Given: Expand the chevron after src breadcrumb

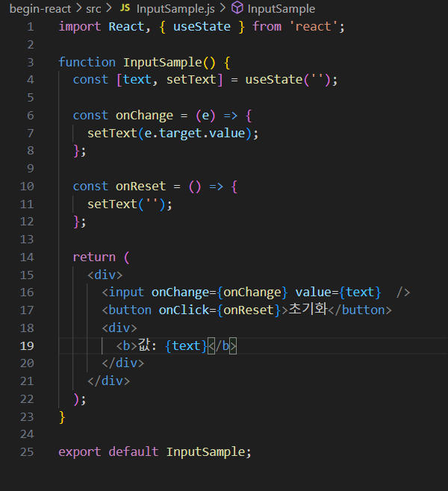Looking at the screenshot, I should [109, 8].
